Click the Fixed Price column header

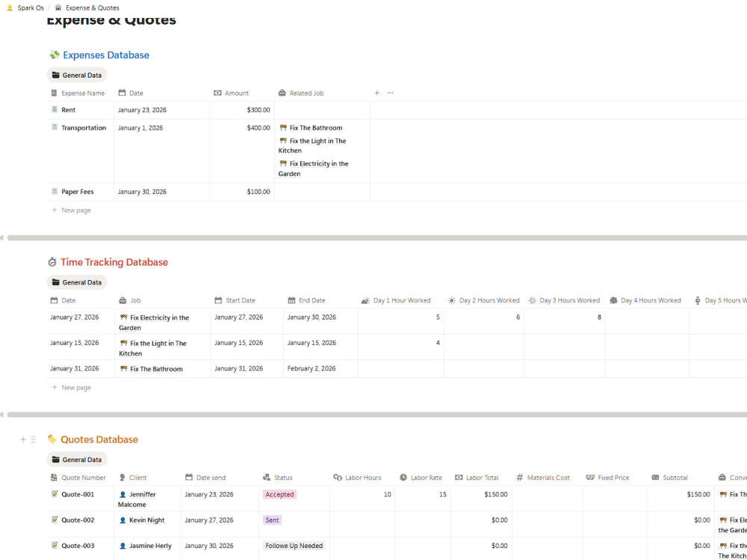point(607,478)
